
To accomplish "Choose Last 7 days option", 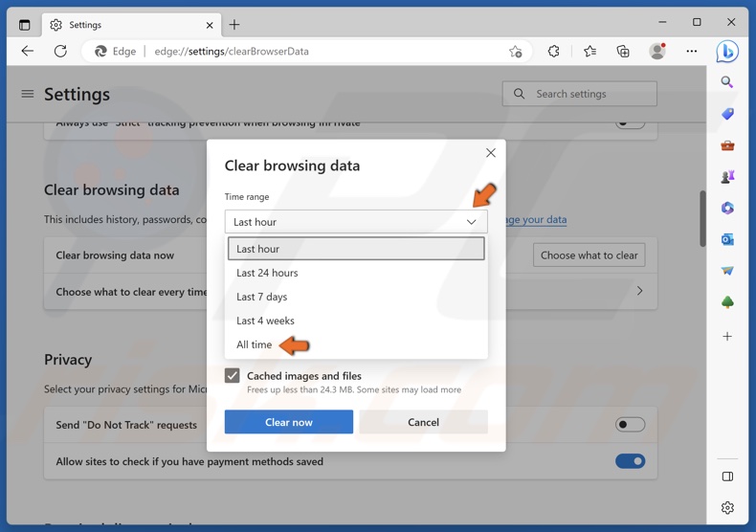I will click(x=262, y=297).
